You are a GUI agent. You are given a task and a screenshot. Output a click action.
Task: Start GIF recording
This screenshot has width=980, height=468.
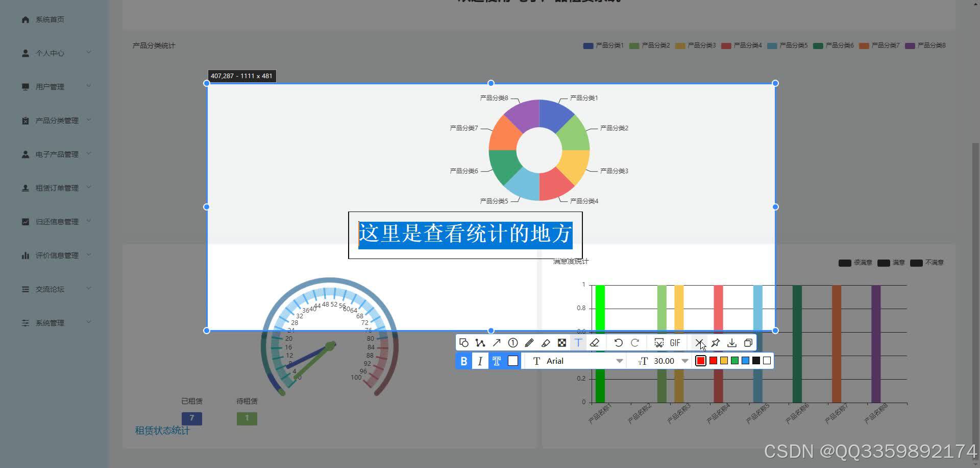click(x=675, y=343)
